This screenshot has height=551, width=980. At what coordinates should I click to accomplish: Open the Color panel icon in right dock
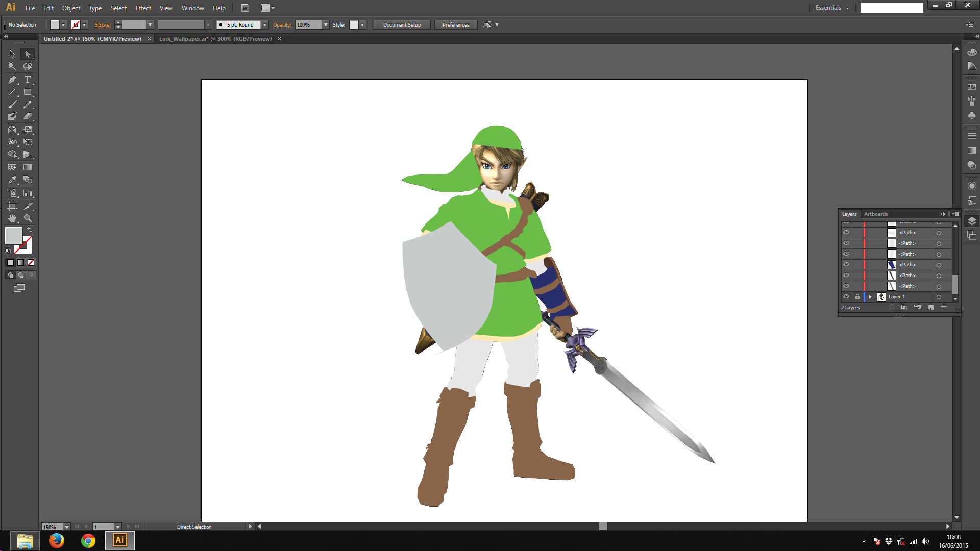coord(972,53)
